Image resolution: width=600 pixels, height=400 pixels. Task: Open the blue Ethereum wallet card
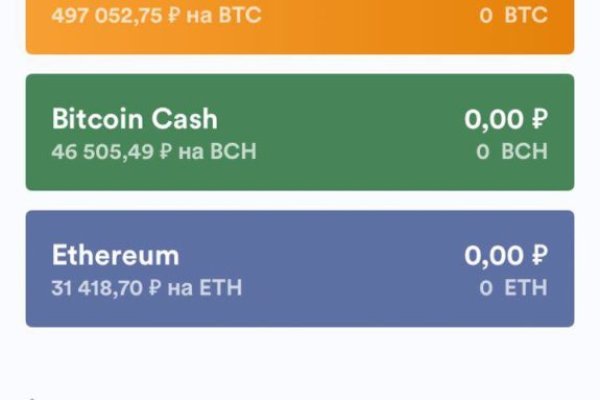(x=300, y=268)
